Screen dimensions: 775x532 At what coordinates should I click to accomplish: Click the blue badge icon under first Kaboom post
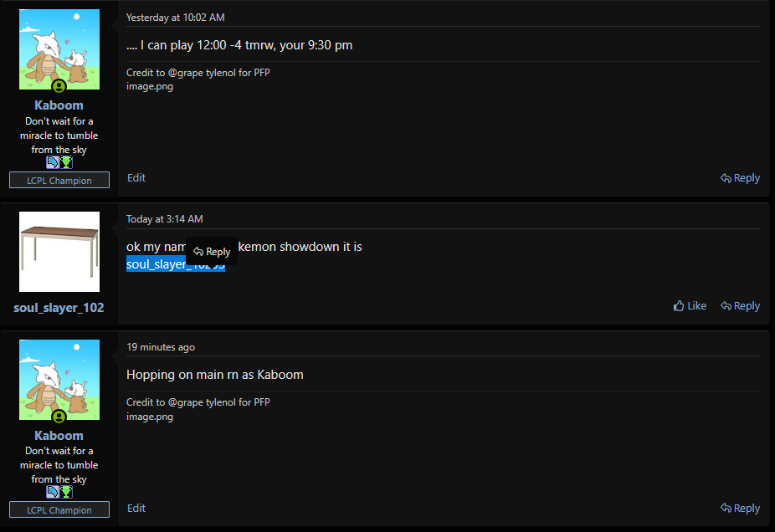[x=53, y=162]
